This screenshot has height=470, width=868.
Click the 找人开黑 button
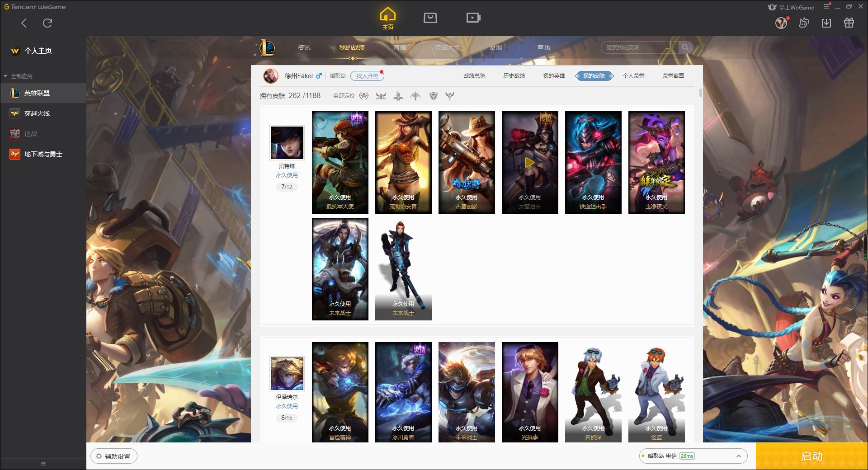[367, 76]
